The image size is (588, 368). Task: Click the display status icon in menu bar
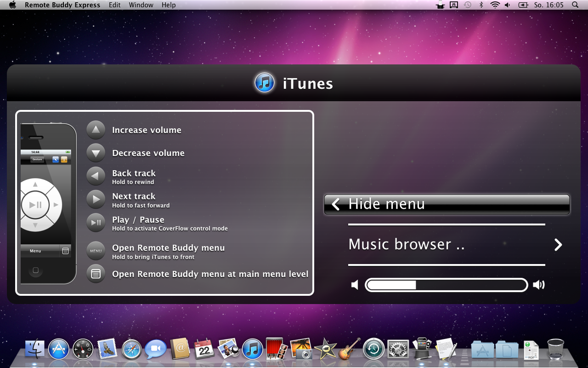pos(454,5)
